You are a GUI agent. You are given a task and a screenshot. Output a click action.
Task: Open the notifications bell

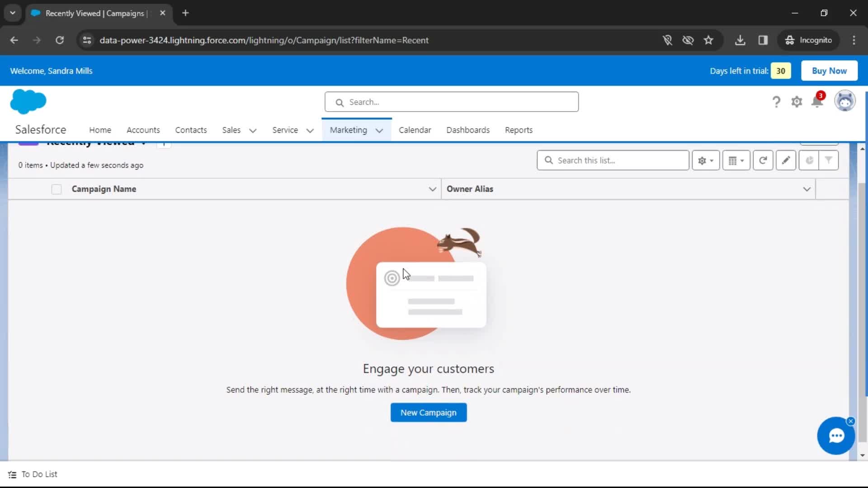[x=817, y=101]
